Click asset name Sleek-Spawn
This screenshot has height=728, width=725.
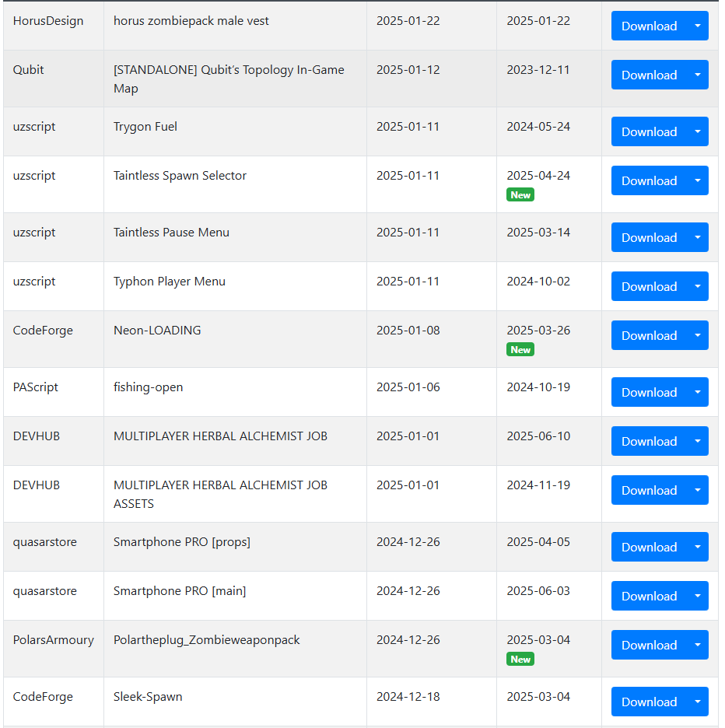point(148,696)
